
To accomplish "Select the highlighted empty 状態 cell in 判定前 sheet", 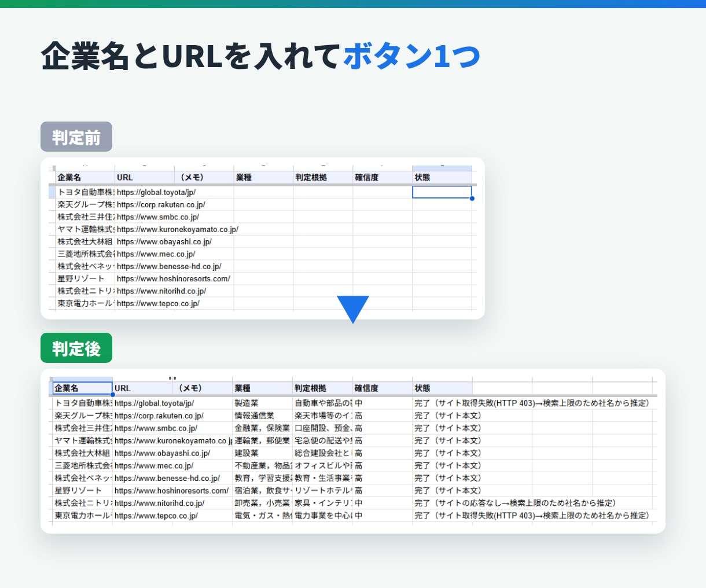I will click(x=442, y=192).
